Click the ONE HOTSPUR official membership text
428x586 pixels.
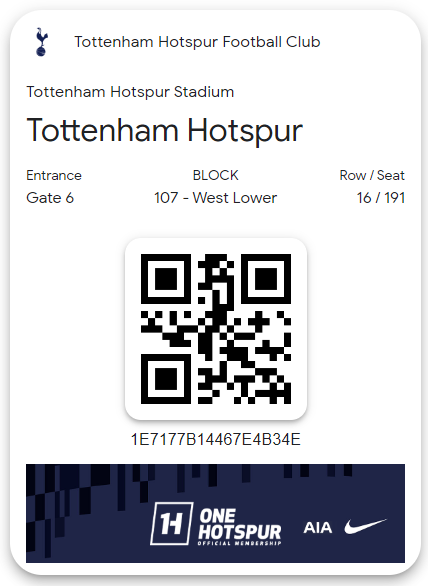point(240,526)
